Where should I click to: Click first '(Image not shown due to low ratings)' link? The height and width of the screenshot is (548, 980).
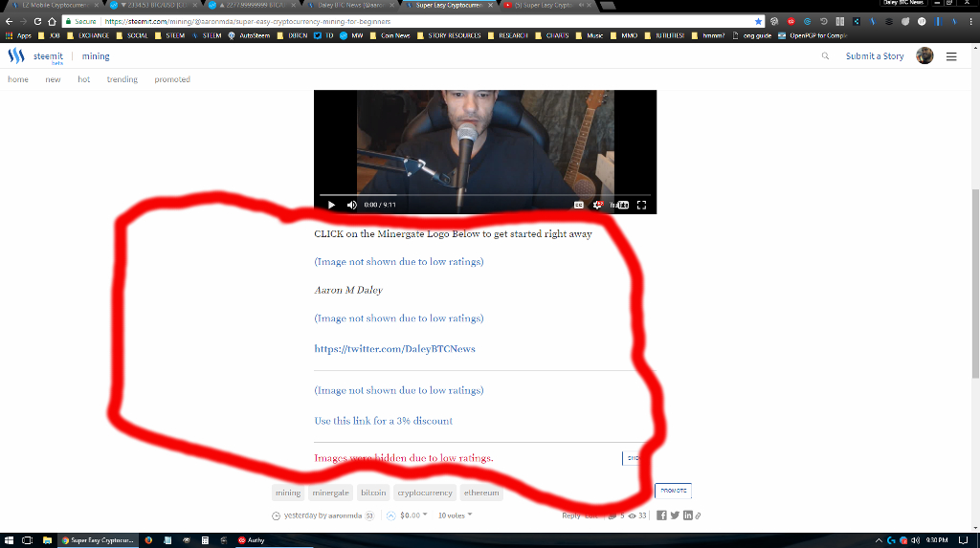pyautogui.click(x=399, y=261)
